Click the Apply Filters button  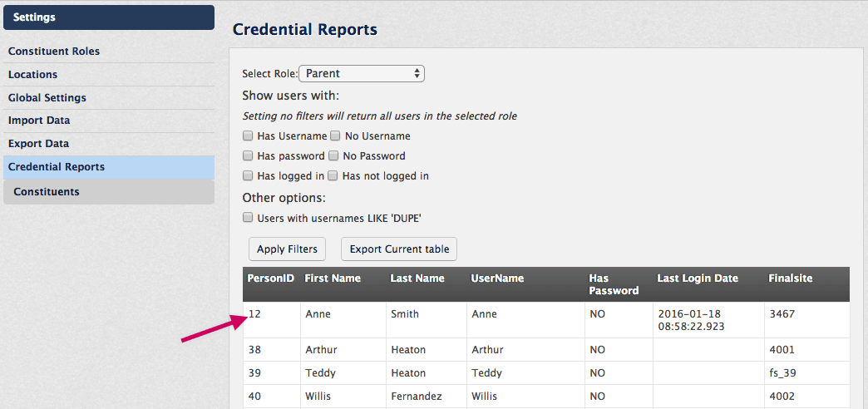coord(288,249)
